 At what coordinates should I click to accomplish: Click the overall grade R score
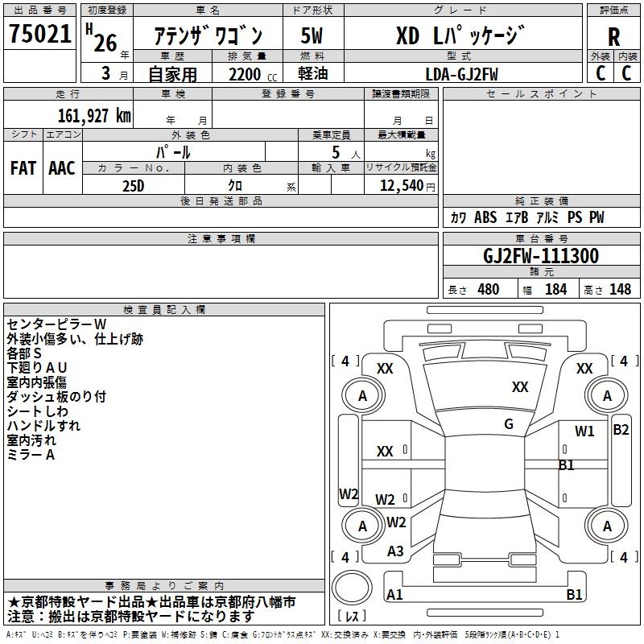pyautogui.click(x=613, y=37)
